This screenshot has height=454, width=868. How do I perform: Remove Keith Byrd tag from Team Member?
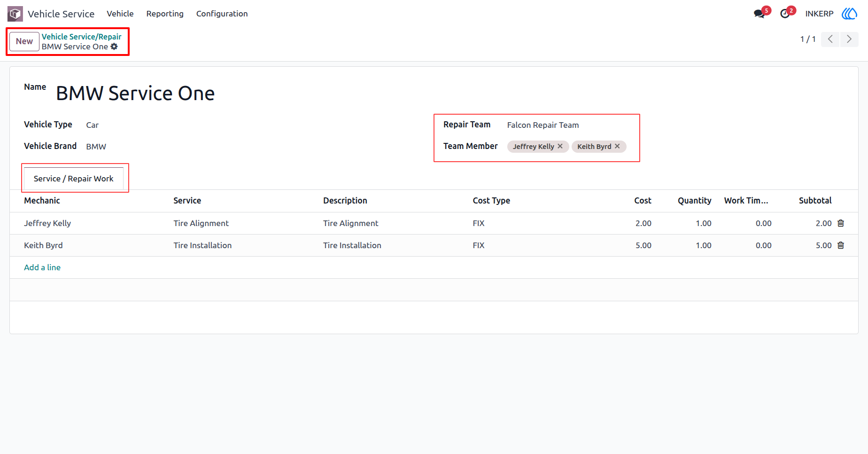pos(617,146)
